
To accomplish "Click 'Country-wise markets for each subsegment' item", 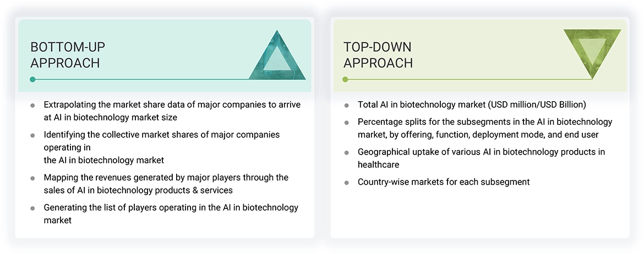I will pos(444,181).
